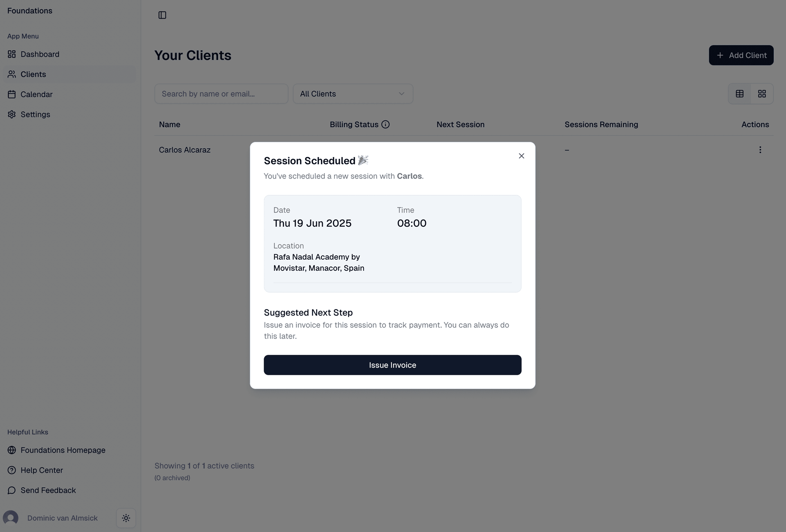The height and width of the screenshot is (532, 786).
Task: Expand the All Clients filter dropdown
Action: coord(352,94)
